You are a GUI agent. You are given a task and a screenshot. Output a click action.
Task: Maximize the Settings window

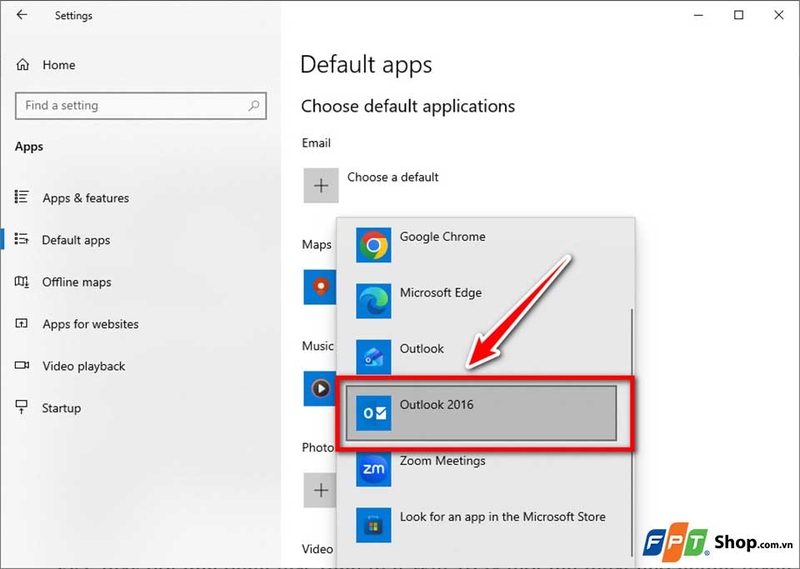(x=738, y=15)
